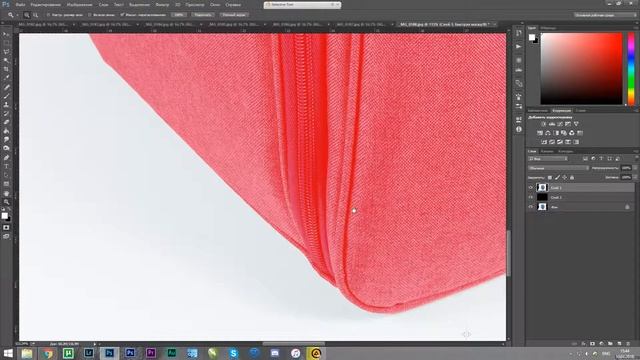Select the Quick Selection tool
This screenshot has width=640, height=360.
click(6, 60)
